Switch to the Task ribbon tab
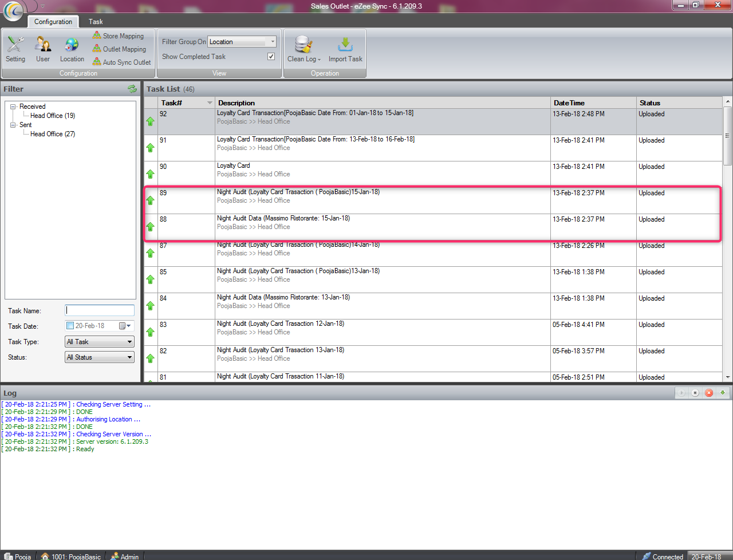Screen dimensions: 733x560 (96, 22)
